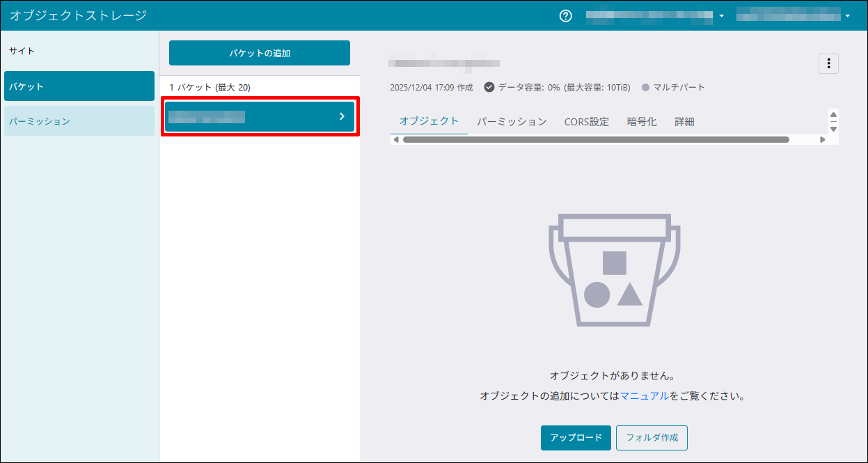Click the フォルダ作成 button

click(652, 438)
